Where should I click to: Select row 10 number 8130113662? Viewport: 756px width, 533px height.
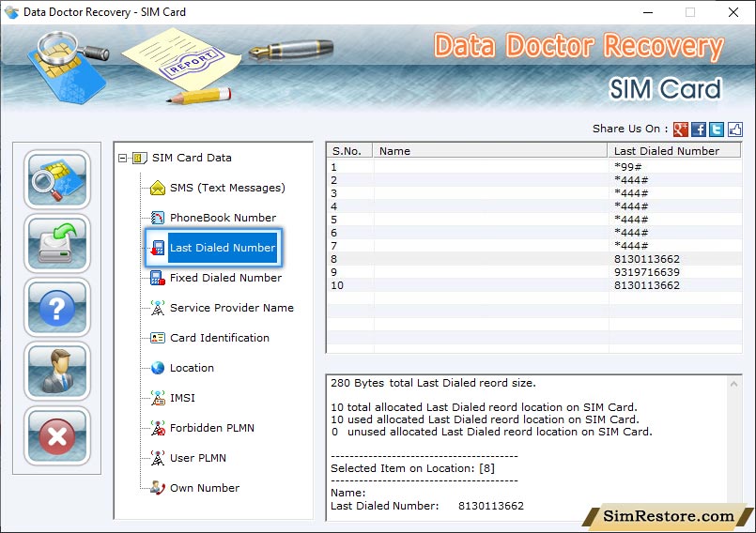pyautogui.click(x=534, y=285)
